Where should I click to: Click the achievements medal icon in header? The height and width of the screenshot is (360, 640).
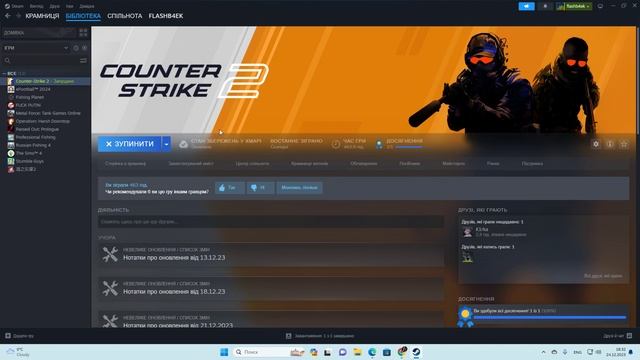[x=379, y=144]
